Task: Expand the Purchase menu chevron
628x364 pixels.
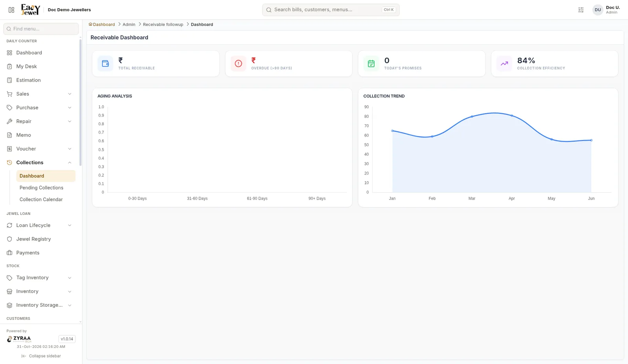Action: (x=69, y=107)
